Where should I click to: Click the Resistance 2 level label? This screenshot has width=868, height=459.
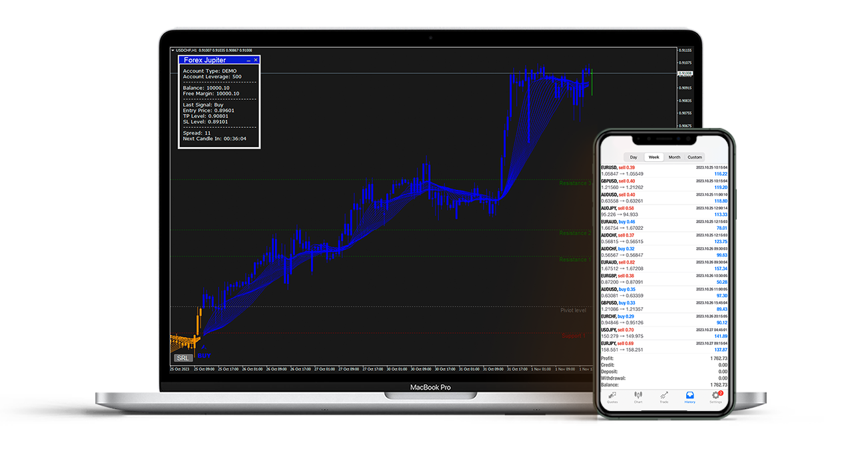pos(574,233)
